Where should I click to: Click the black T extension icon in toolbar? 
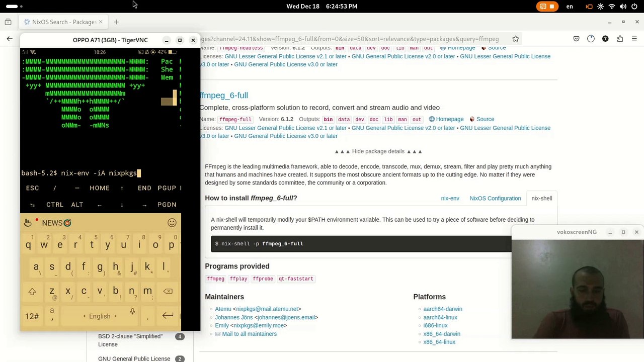605,39
